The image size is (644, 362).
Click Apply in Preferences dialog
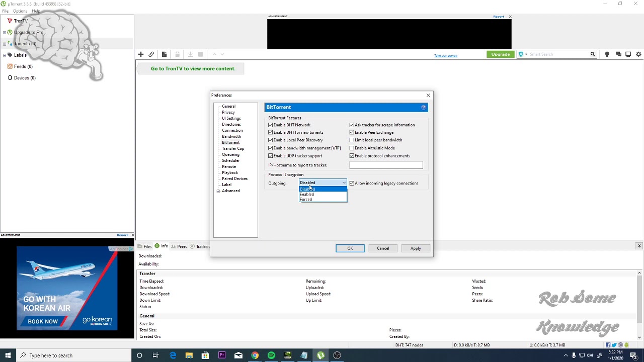tap(416, 248)
